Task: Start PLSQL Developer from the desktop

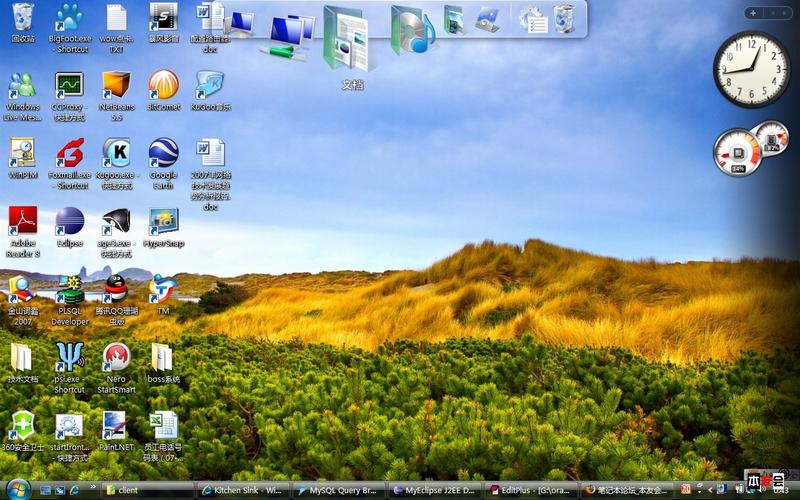Action: click(69, 290)
